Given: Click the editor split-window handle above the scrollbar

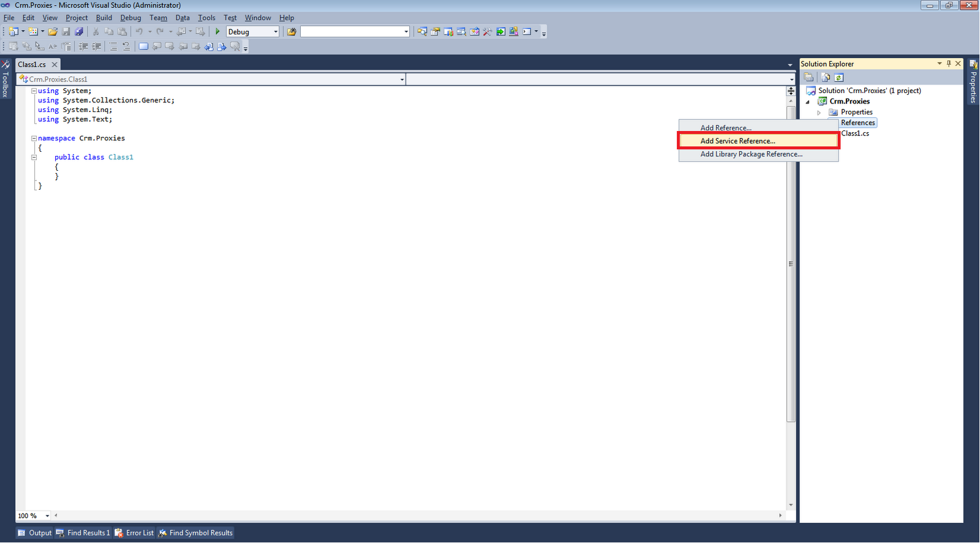Looking at the screenshot, I should coord(791,91).
